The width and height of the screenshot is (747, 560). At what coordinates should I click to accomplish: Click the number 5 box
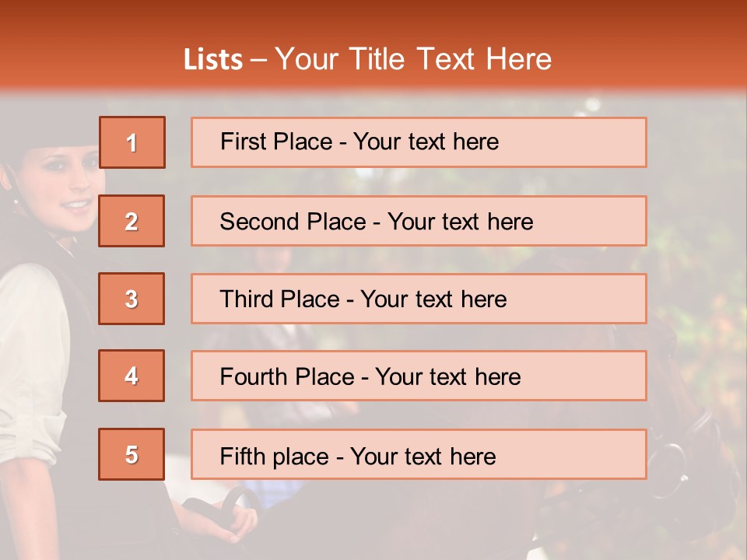[132, 454]
